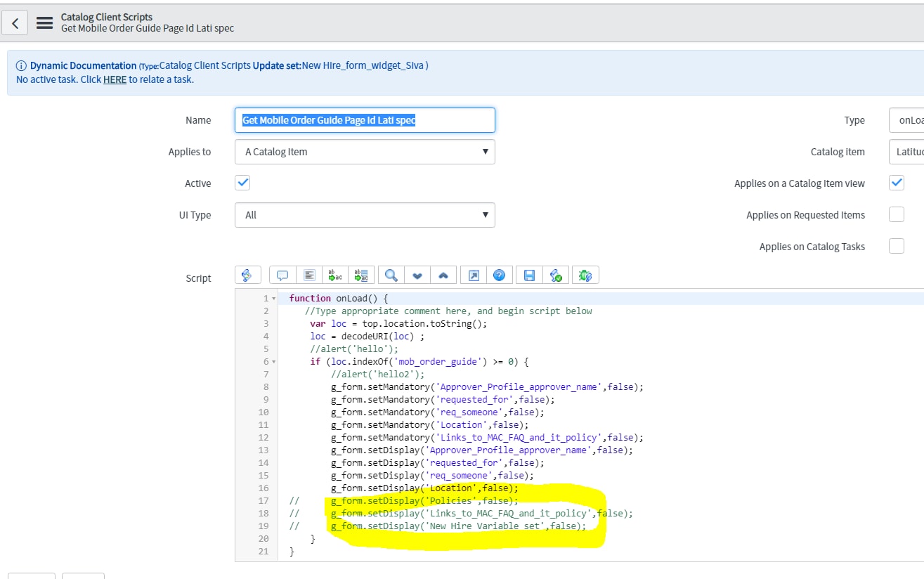Image resolution: width=924 pixels, height=579 pixels.
Task: Save the script with the disk icon
Action: pyautogui.click(x=529, y=275)
